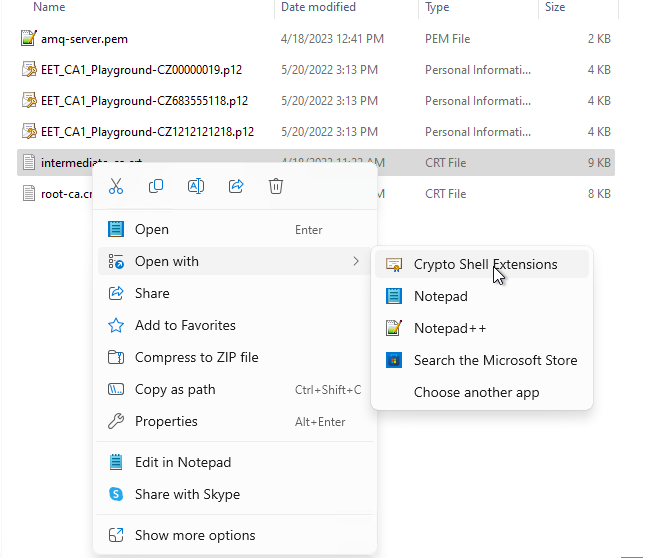The height and width of the screenshot is (558, 667).
Task: Click Show more options
Action: (195, 535)
